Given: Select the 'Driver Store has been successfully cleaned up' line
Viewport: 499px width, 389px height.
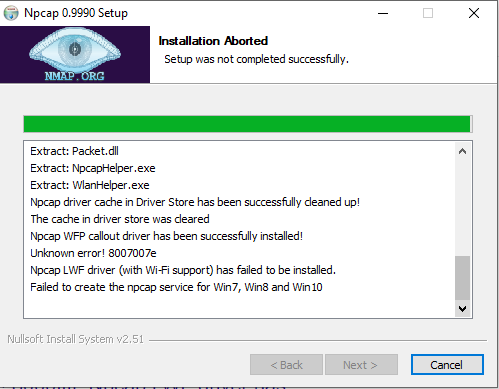Looking at the screenshot, I should [x=195, y=202].
